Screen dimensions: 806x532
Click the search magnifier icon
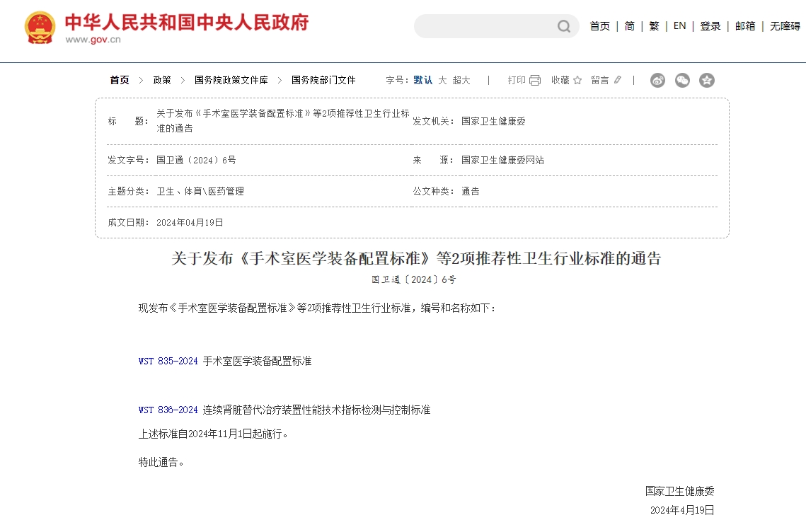click(x=564, y=26)
